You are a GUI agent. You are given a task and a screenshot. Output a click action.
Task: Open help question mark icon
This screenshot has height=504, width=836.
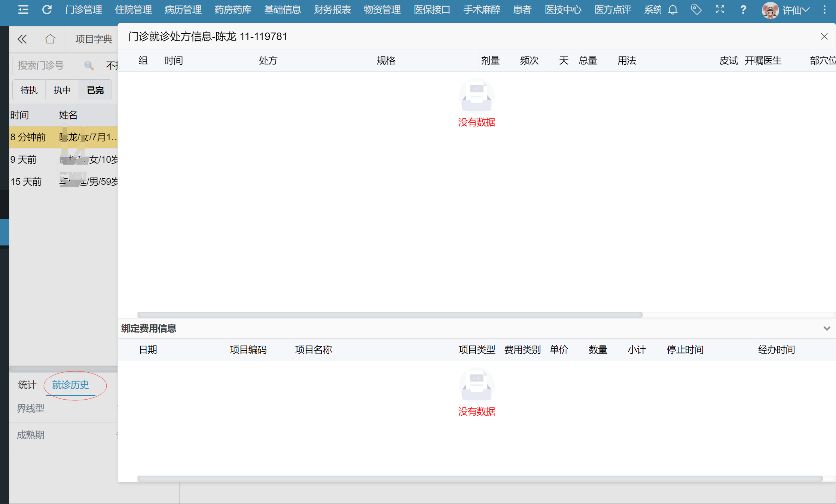[743, 9]
